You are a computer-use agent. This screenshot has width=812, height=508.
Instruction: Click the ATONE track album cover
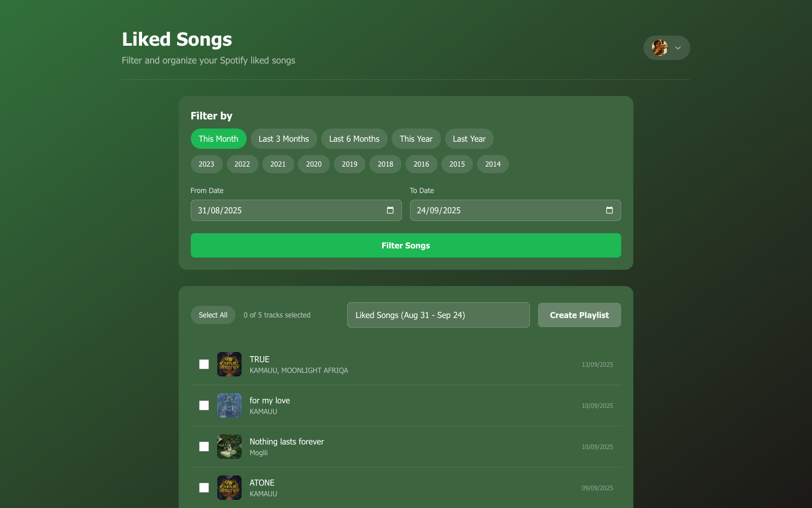(x=229, y=488)
